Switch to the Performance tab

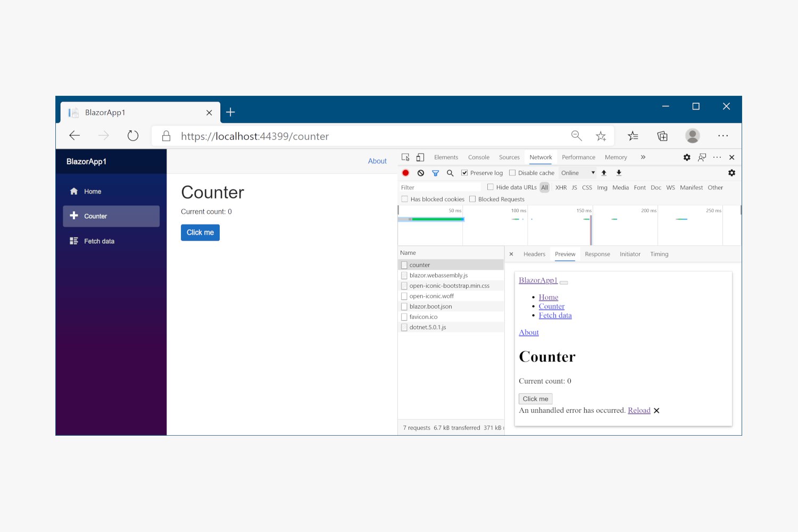(578, 157)
